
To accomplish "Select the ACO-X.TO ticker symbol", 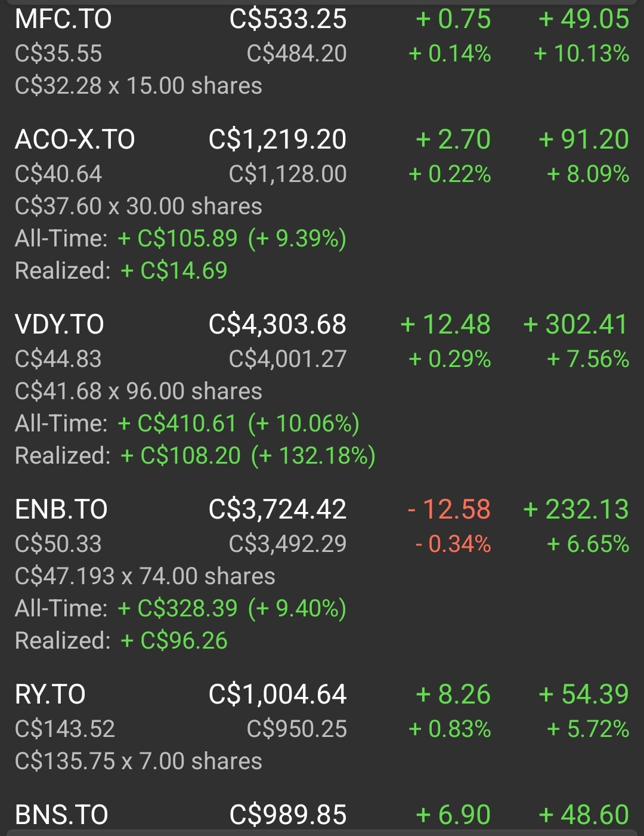I will 75,140.
